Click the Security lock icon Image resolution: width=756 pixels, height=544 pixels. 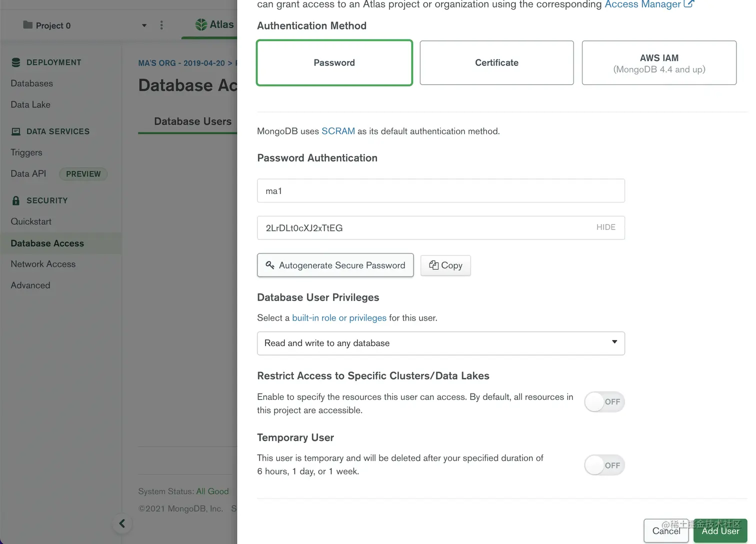pyautogui.click(x=16, y=200)
